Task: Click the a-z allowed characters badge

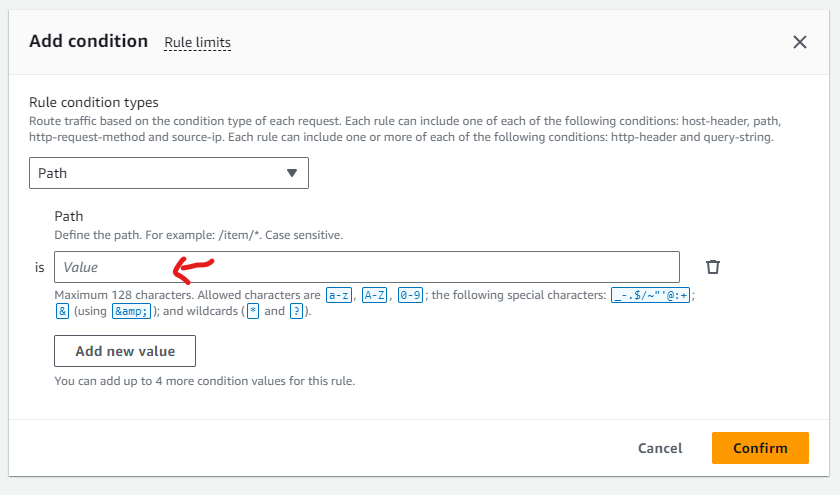Action: [339, 295]
